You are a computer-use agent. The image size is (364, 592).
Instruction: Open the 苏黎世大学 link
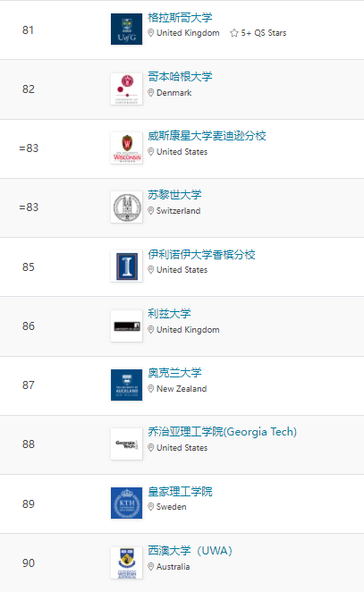[x=174, y=195]
